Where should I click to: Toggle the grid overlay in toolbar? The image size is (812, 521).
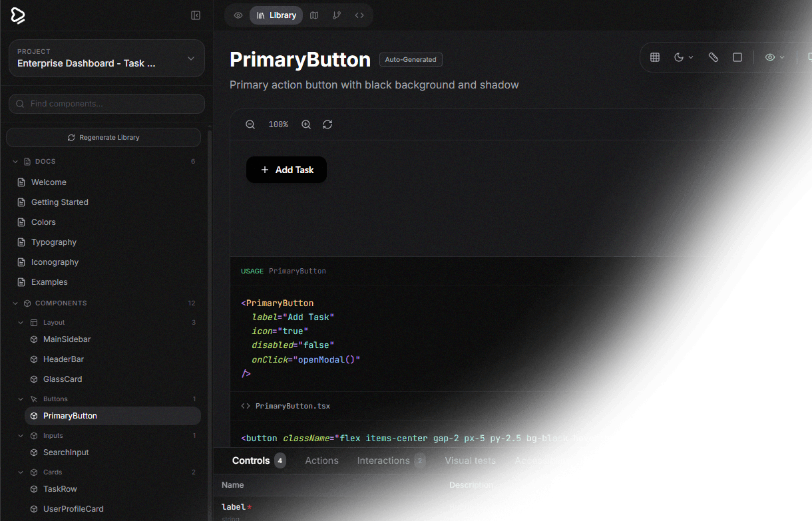(655, 58)
